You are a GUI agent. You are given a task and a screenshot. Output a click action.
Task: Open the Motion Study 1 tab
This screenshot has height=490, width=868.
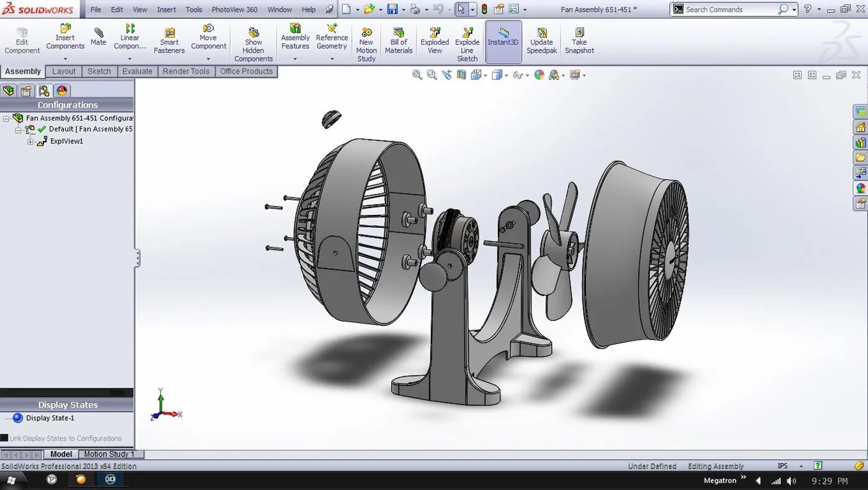click(x=109, y=454)
